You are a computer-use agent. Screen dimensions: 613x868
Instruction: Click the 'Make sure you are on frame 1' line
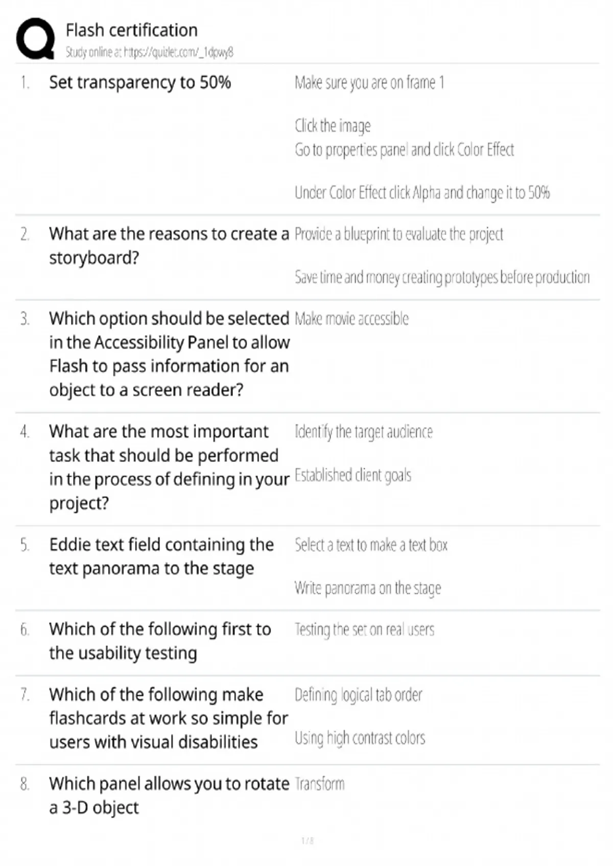pyautogui.click(x=369, y=83)
